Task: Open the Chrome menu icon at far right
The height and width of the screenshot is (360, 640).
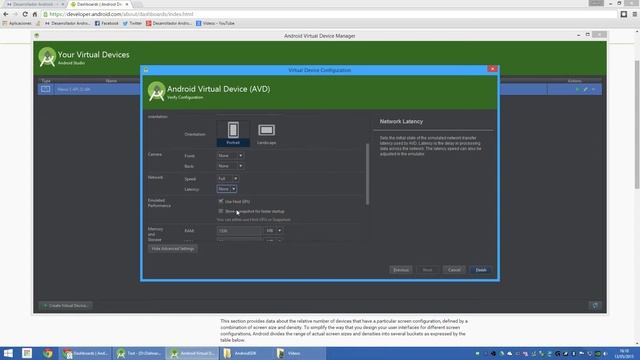Action: 635,14
